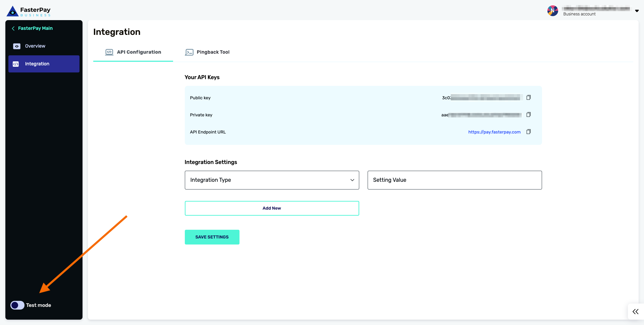644x325 pixels.
Task: Copy the Public key value
Action: (x=529, y=98)
